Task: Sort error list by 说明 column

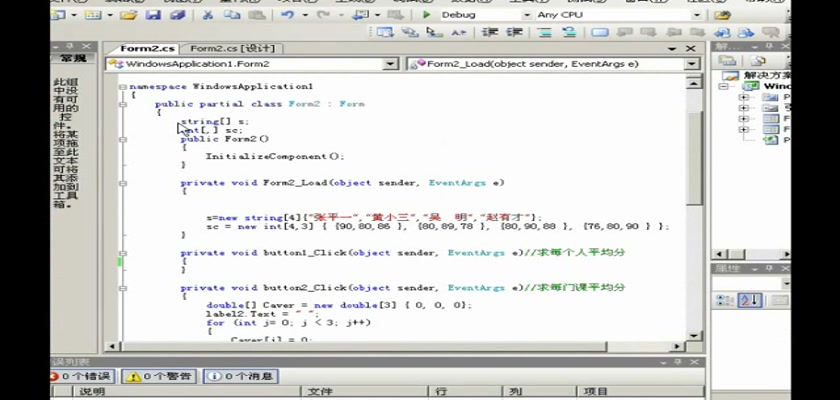Action: point(186,392)
